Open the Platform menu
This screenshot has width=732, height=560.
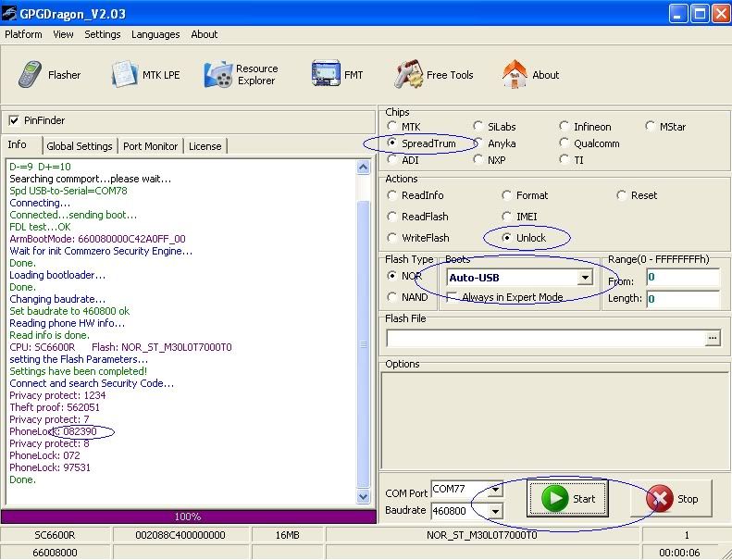point(23,34)
